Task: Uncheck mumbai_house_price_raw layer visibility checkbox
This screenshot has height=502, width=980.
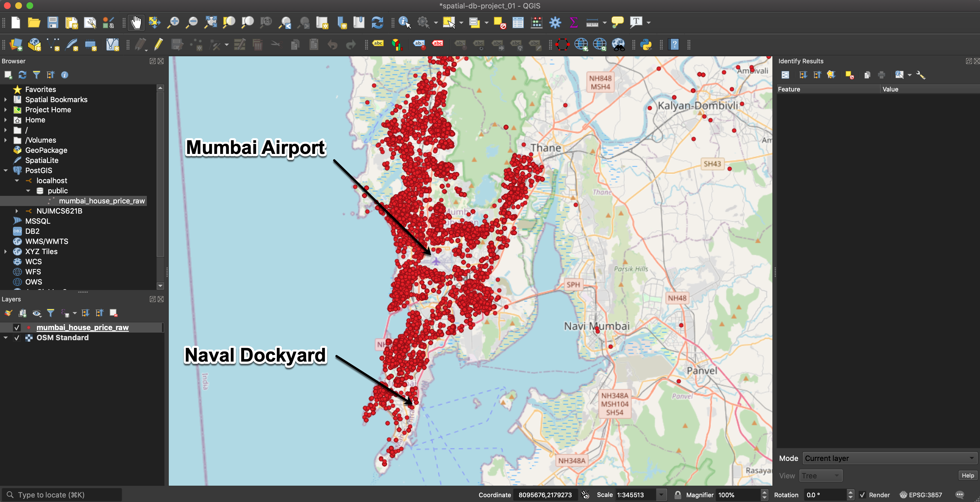Action: (x=17, y=327)
